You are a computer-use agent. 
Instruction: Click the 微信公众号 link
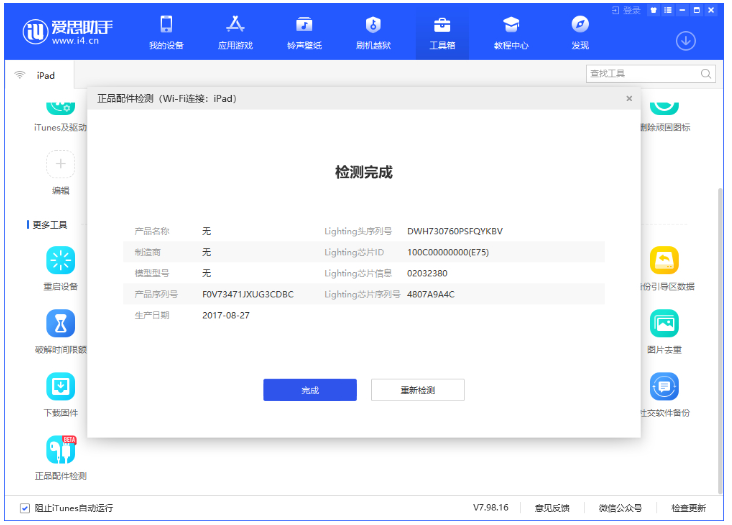click(x=620, y=508)
